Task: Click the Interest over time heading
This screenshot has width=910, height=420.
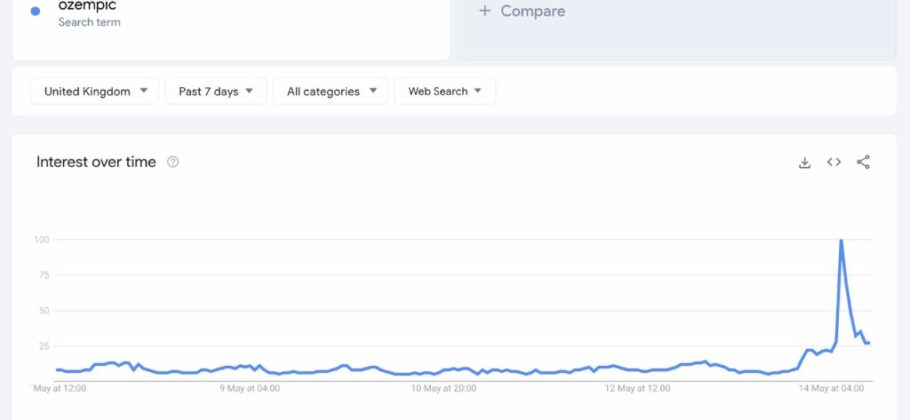Action: (x=96, y=162)
